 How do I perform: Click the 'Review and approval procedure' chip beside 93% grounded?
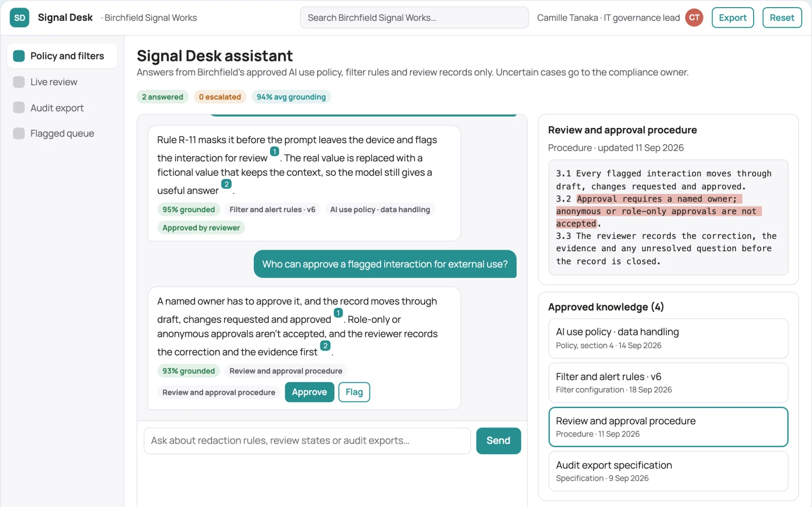point(286,371)
